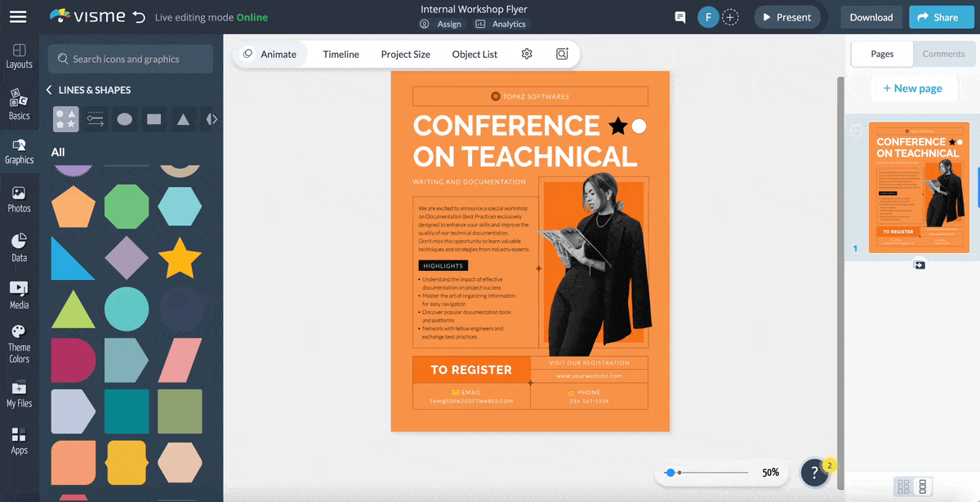Open the comments bubble icon in the top bar
Viewport: 980px width, 502px height.
pos(679,16)
